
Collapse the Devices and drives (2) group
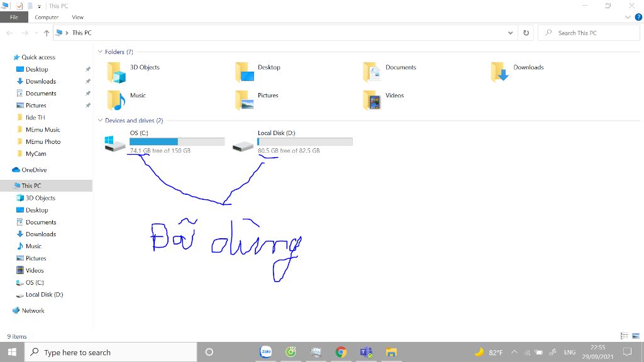click(x=100, y=120)
